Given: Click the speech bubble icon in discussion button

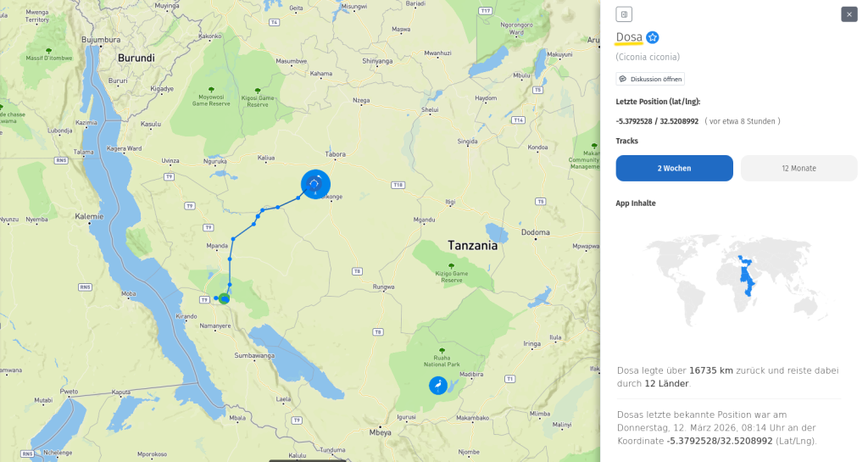Looking at the screenshot, I should [x=623, y=79].
